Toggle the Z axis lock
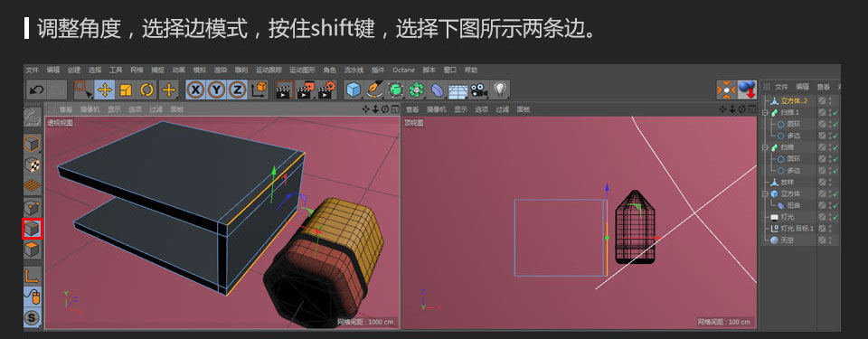The image size is (868, 339). pyautogui.click(x=237, y=89)
